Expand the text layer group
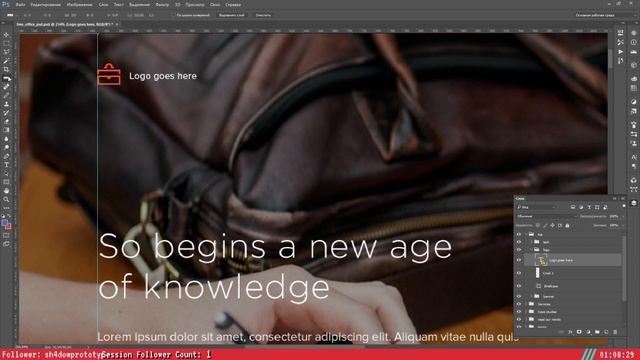 point(532,242)
